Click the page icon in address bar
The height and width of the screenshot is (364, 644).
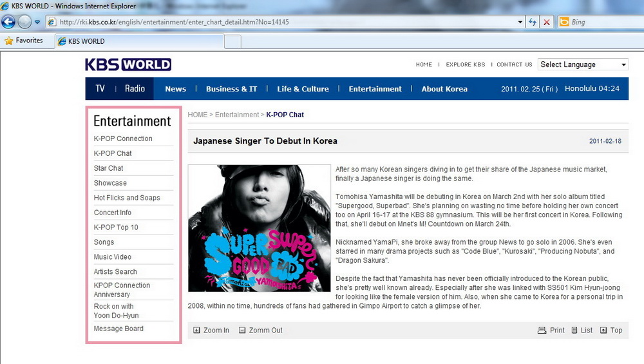pyautogui.click(x=52, y=22)
